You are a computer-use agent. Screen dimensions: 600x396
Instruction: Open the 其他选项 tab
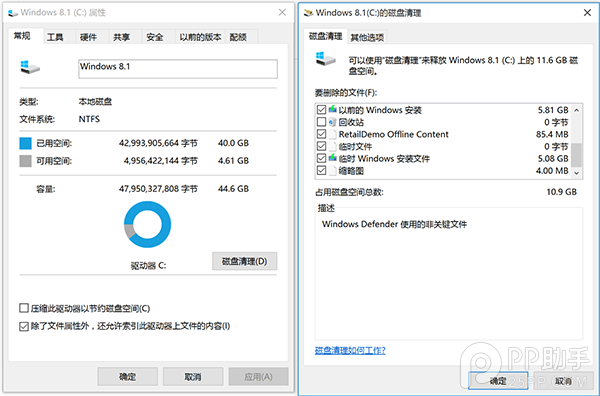pos(367,37)
